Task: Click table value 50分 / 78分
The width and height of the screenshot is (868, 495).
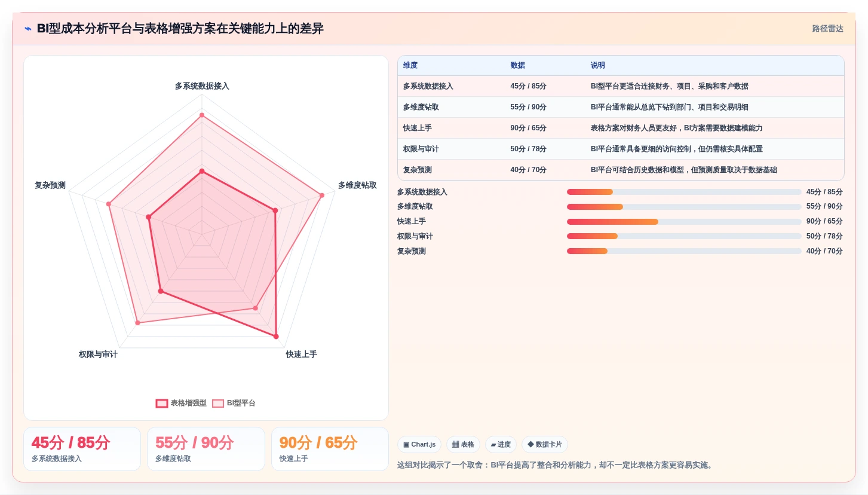Action: click(x=529, y=149)
